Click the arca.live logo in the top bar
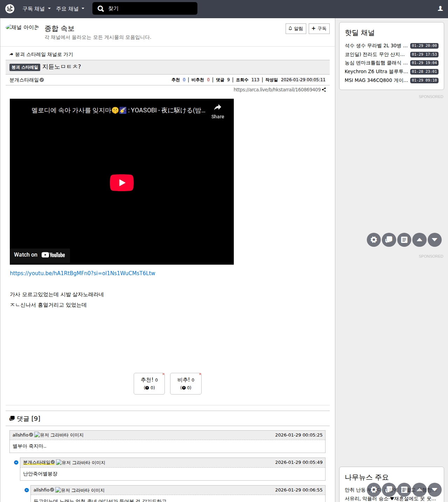This screenshot has width=448, height=502. pos(10,9)
